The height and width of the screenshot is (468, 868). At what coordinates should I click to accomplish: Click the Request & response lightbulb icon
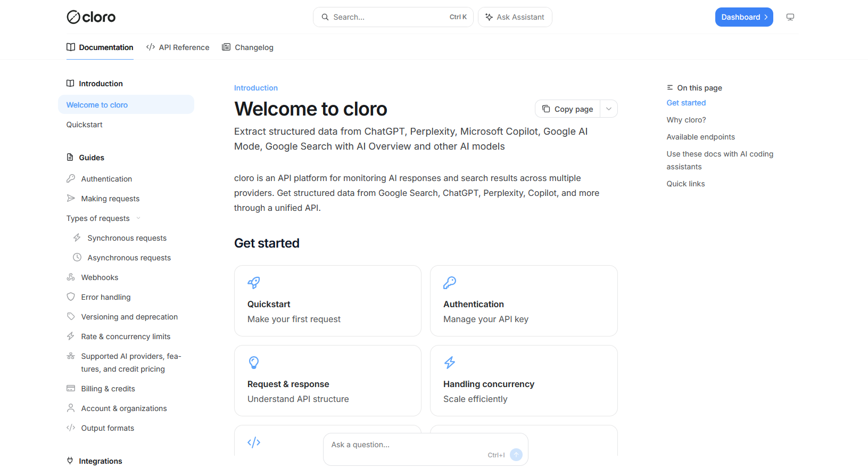tap(254, 363)
